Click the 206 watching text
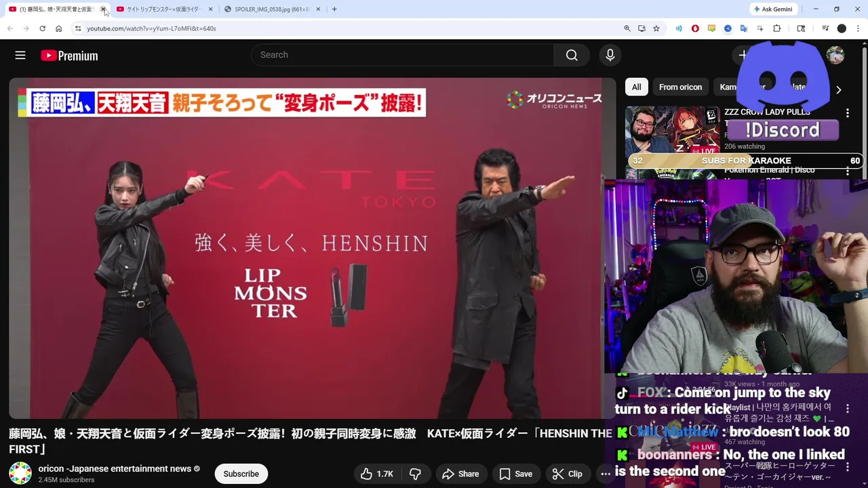 click(745, 146)
